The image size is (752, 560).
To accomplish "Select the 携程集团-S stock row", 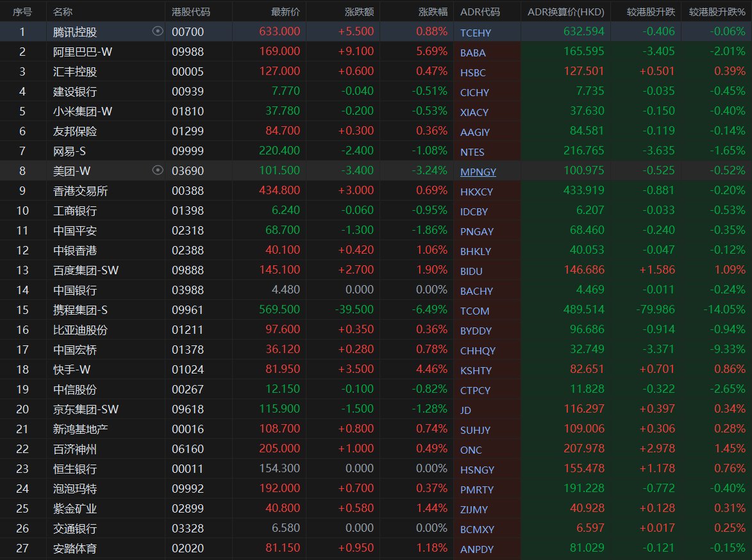I will (80, 310).
